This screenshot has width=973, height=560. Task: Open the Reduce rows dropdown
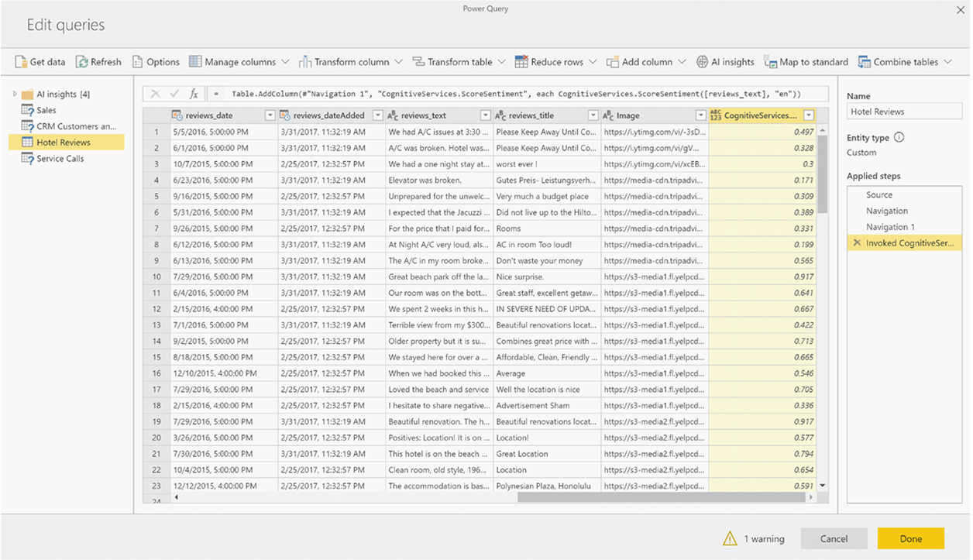point(555,62)
